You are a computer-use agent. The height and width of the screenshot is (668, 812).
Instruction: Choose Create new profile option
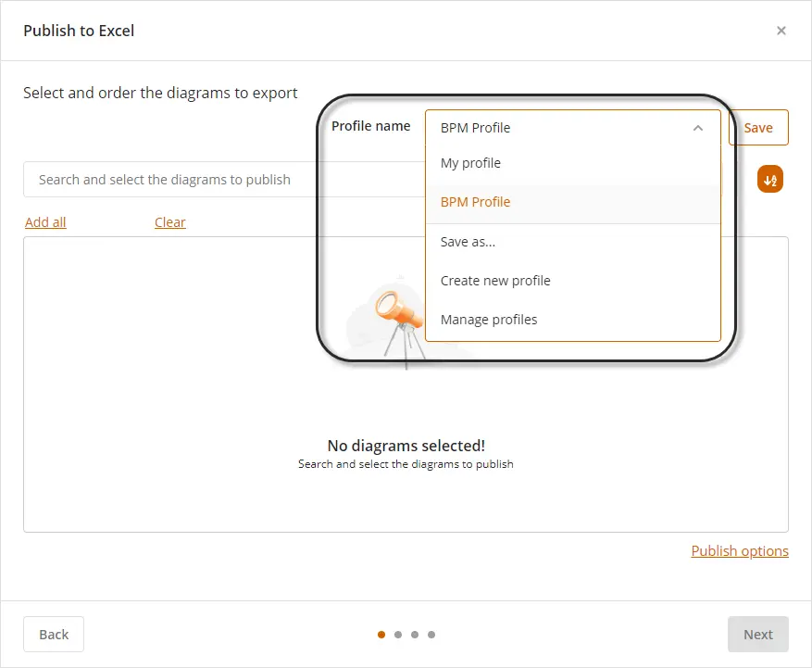573,281
